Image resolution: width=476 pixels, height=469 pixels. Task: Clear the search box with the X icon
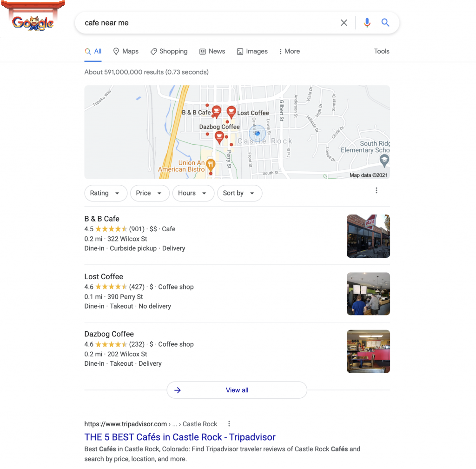(x=344, y=23)
